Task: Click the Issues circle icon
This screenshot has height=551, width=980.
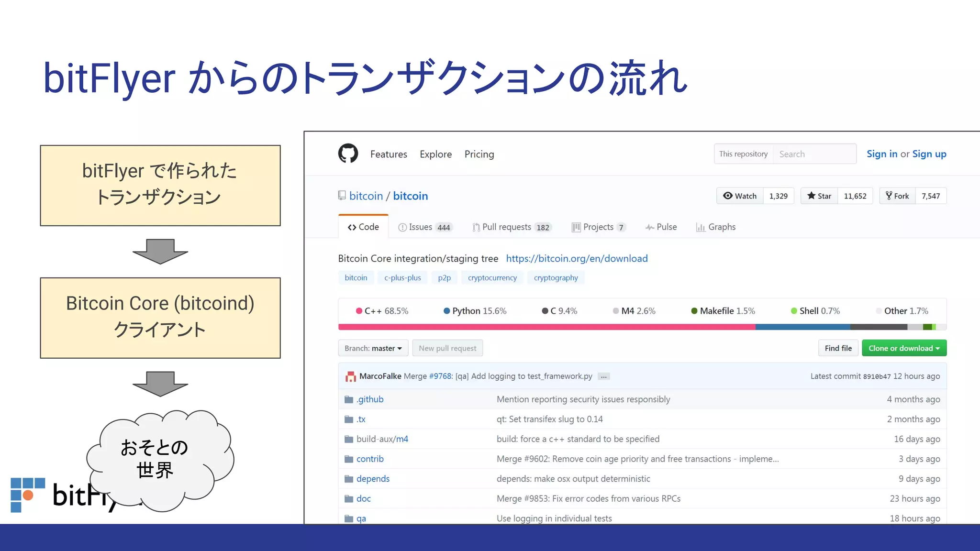Action: point(402,227)
